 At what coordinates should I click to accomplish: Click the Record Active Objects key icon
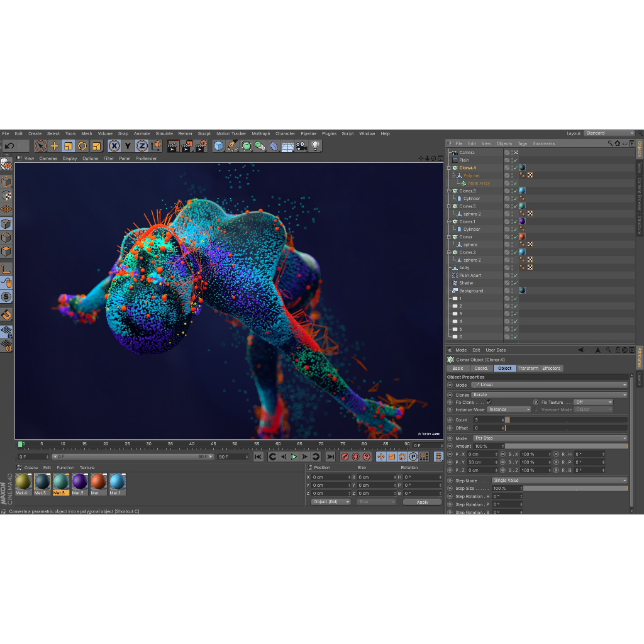(x=345, y=457)
